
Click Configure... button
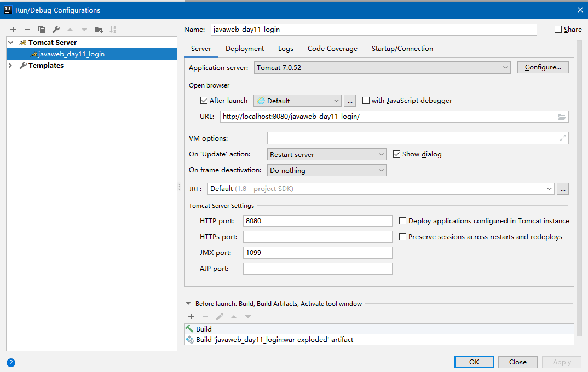coord(543,67)
